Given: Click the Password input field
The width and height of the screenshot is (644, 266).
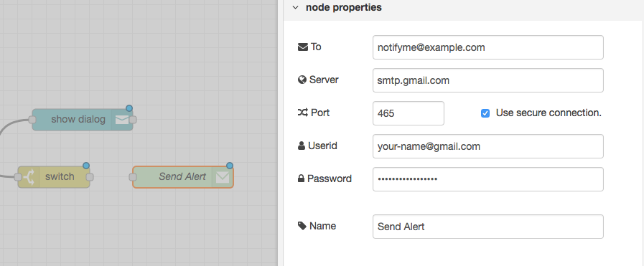Looking at the screenshot, I should point(488,179).
